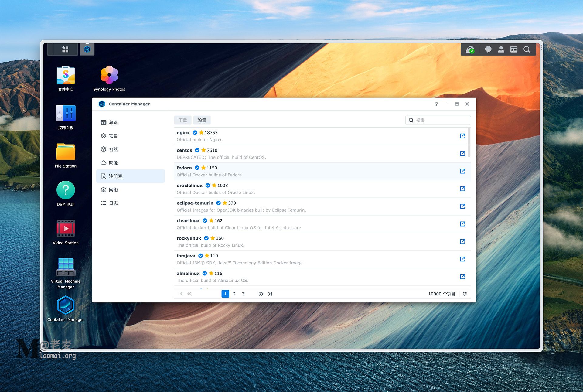Open external link for nginx image
The width and height of the screenshot is (583, 392).
tap(462, 136)
